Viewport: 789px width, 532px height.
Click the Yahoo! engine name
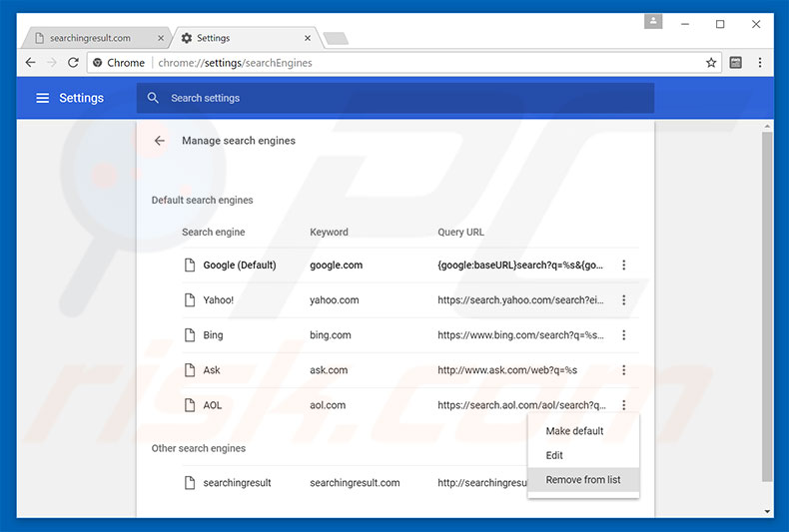click(x=219, y=299)
